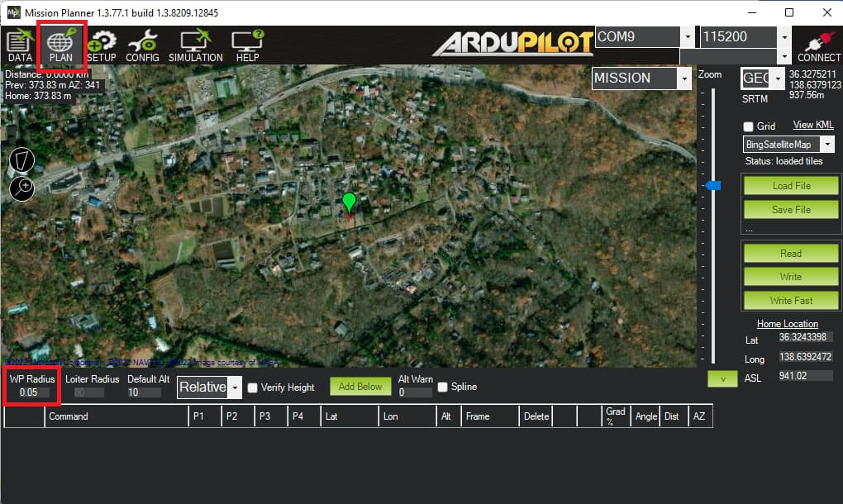Open the 115200 baud rate dropdown
The height and width of the screenshot is (504, 843).
click(784, 37)
